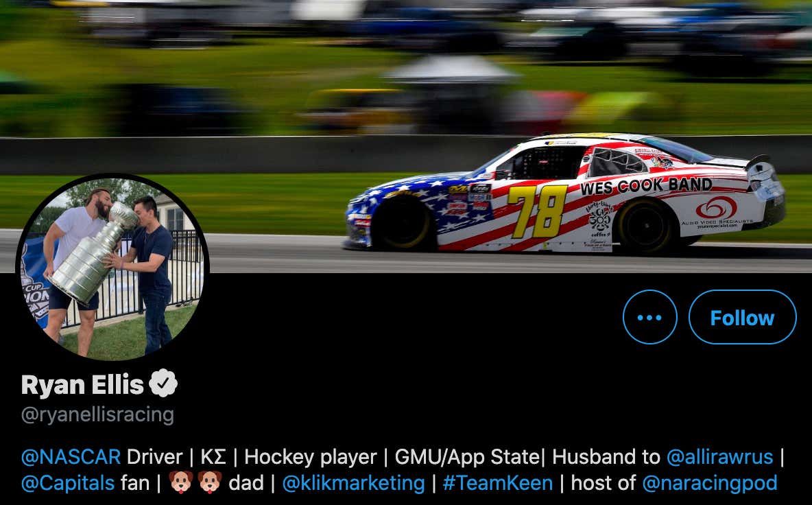Click the WES COOK BAND car lettering

point(646,186)
